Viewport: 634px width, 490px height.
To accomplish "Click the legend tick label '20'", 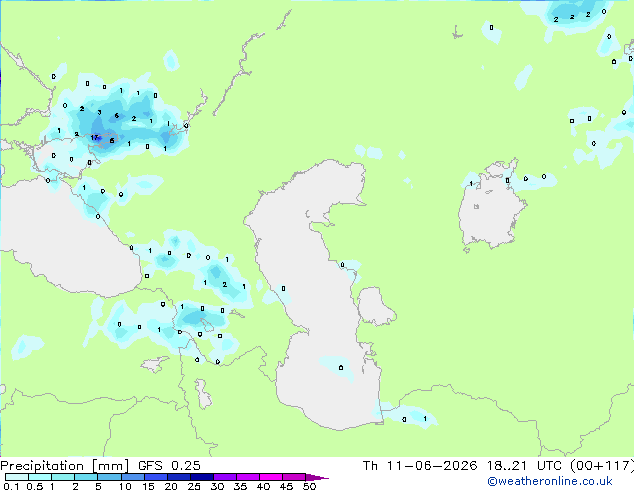I will 171,486.
